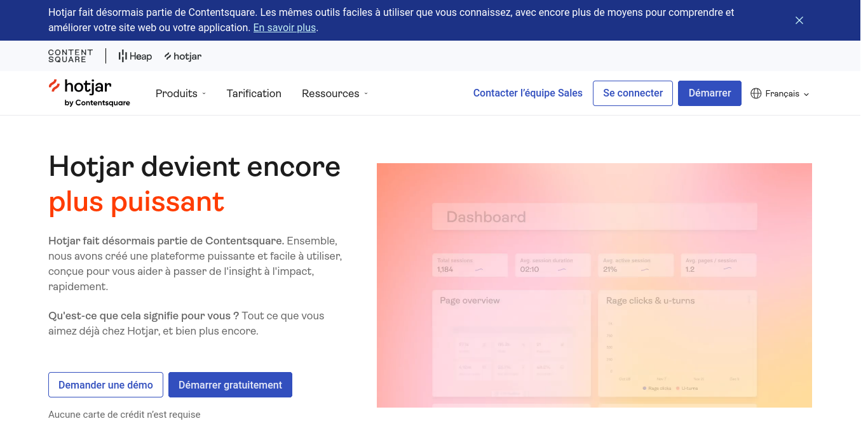Go to the Tarification page
868x433 pixels.
tap(254, 93)
